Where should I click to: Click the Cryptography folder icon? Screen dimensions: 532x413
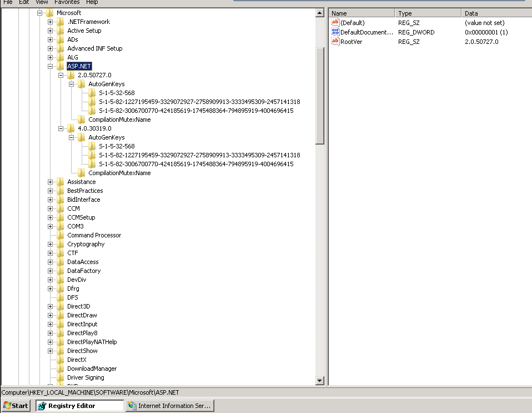[x=61, y=244]
